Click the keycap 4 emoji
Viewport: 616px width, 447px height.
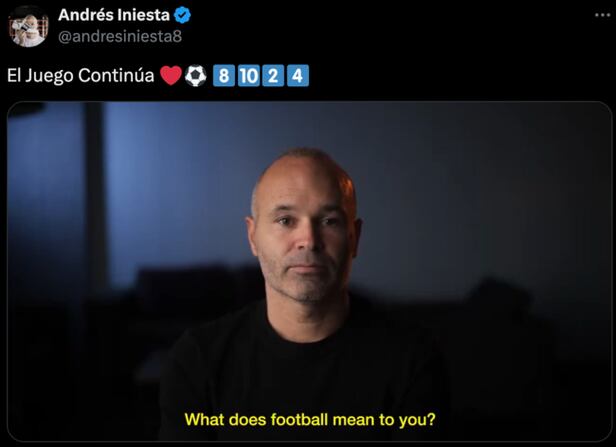[298, 75]
